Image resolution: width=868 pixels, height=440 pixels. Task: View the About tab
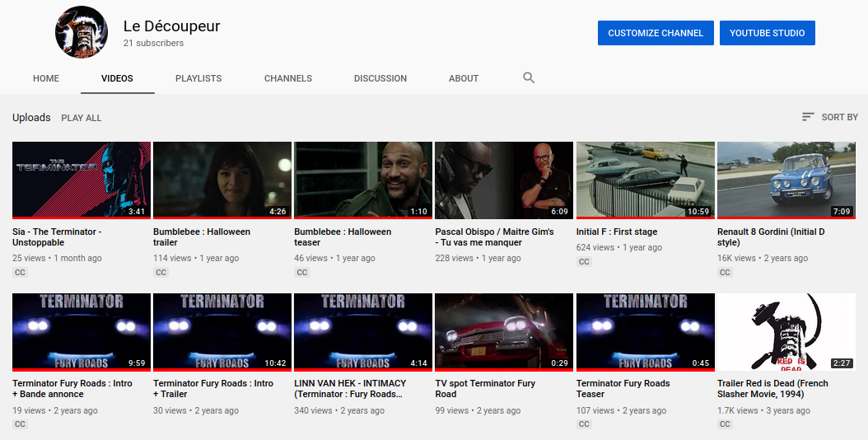(464, 78)
